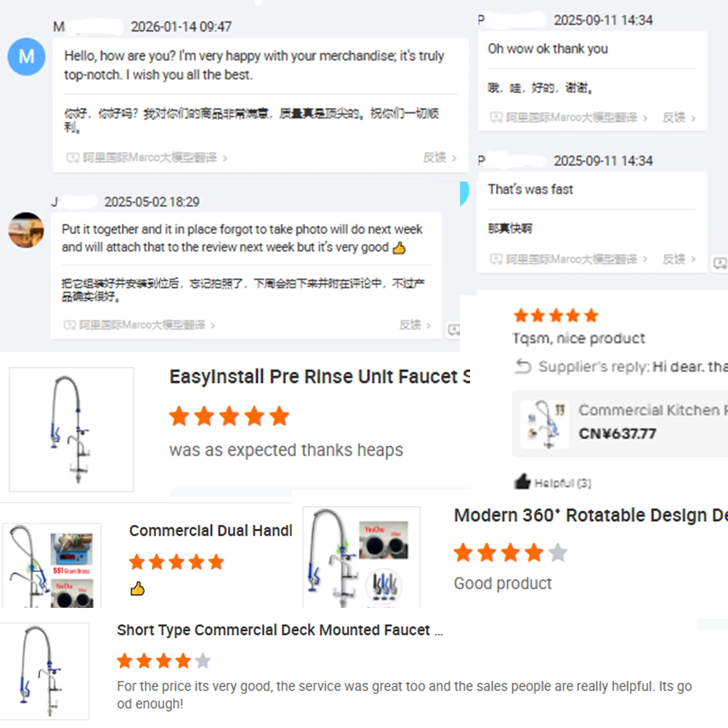The image size is (728, 728).
Task: Open Modern 360° Rotatable Design product link
Action: coord(591,516)
